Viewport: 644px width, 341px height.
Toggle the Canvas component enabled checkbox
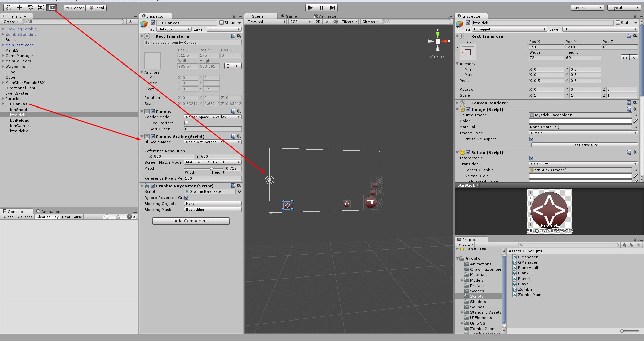(153, 111)
